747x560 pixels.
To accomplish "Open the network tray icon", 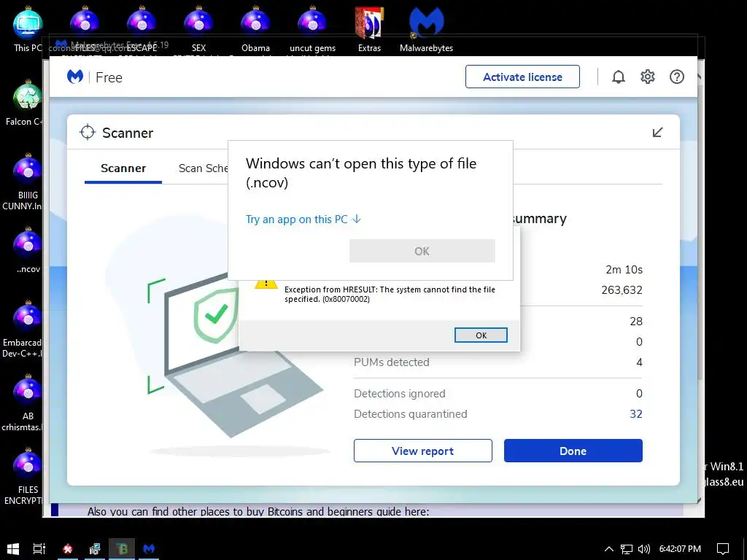I will 627,549.
